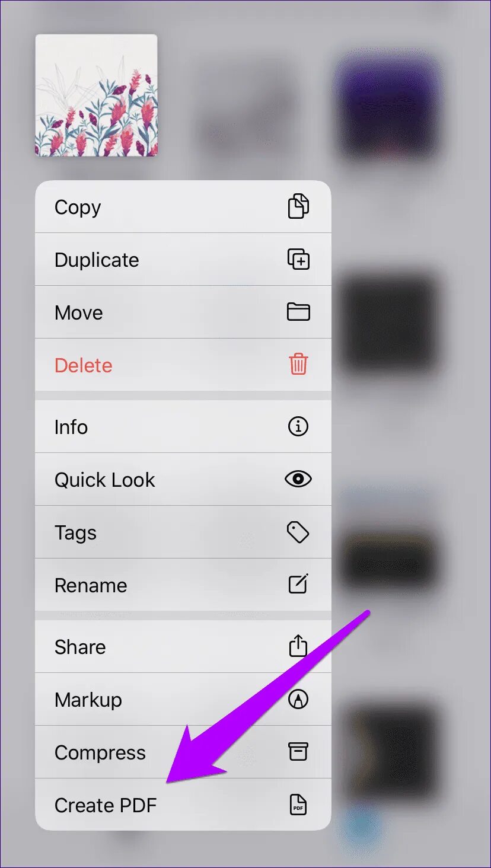Select the Markup menu option
Viewport: 491px width, 868px height.
(x=183, y=700)
